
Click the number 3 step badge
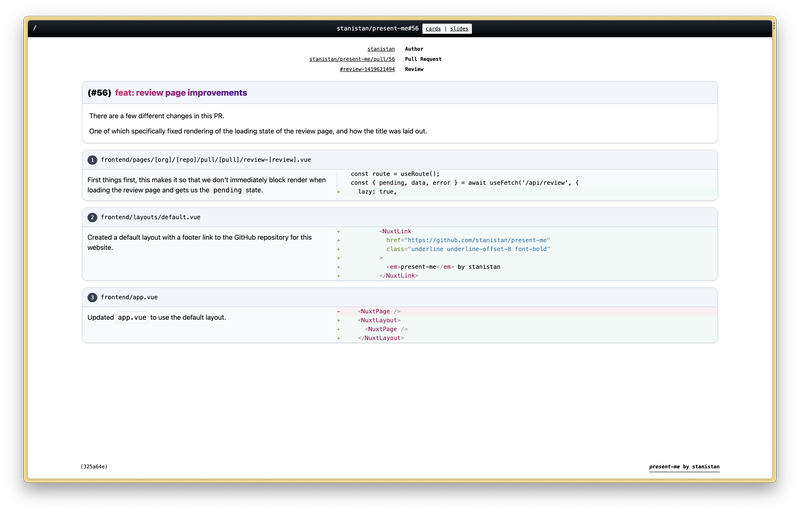tap(92, 298)
